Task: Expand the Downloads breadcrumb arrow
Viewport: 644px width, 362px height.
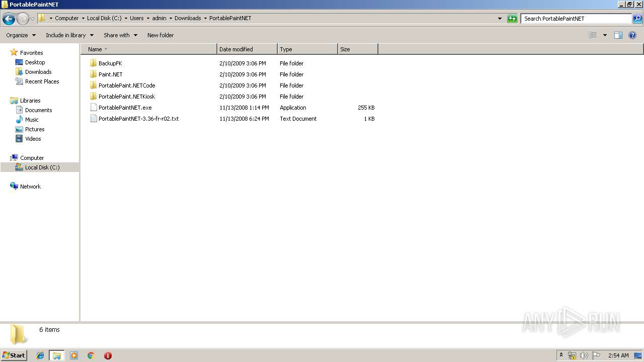Action: tap(205, 18)
